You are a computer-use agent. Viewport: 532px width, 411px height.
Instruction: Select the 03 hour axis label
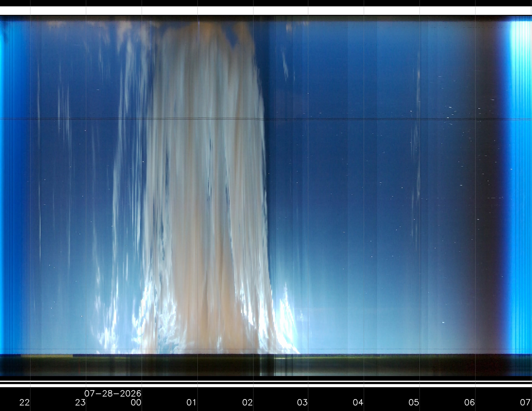point(302,402)
